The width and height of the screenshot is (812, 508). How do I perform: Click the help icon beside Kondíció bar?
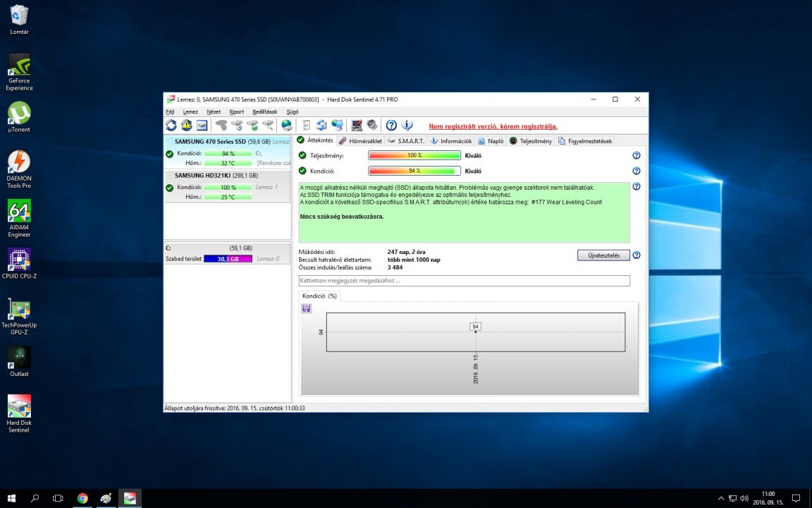(x=636, y=171)
